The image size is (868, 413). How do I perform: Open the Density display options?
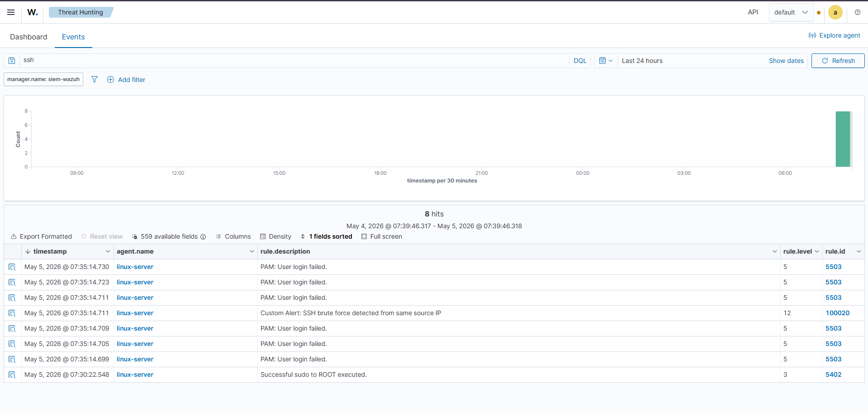275,236
